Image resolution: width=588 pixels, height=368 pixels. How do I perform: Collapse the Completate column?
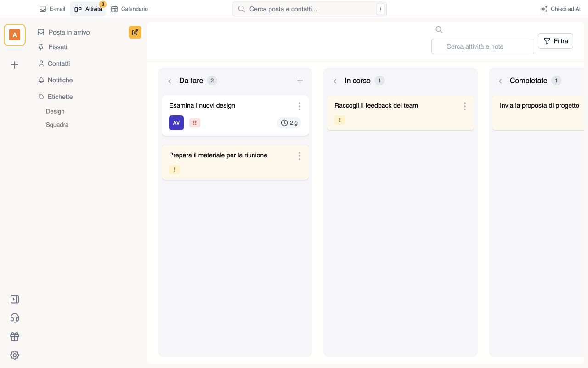click(x=500, y=81)
